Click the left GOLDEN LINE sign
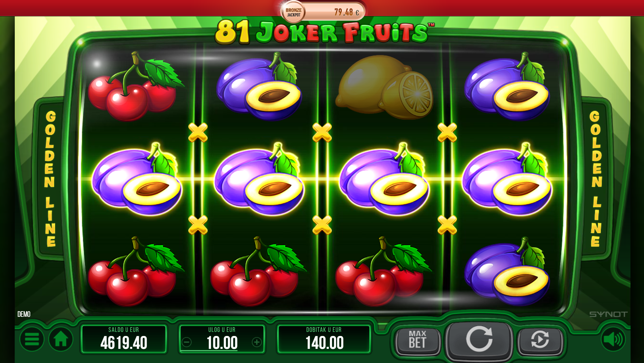644x363 pixels. pos(50,179)
